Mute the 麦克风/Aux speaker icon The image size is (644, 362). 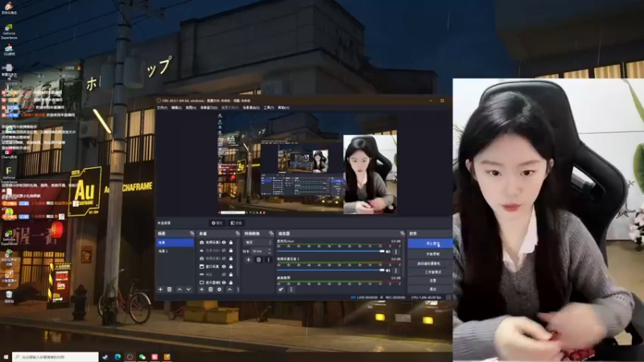point(388,252)
